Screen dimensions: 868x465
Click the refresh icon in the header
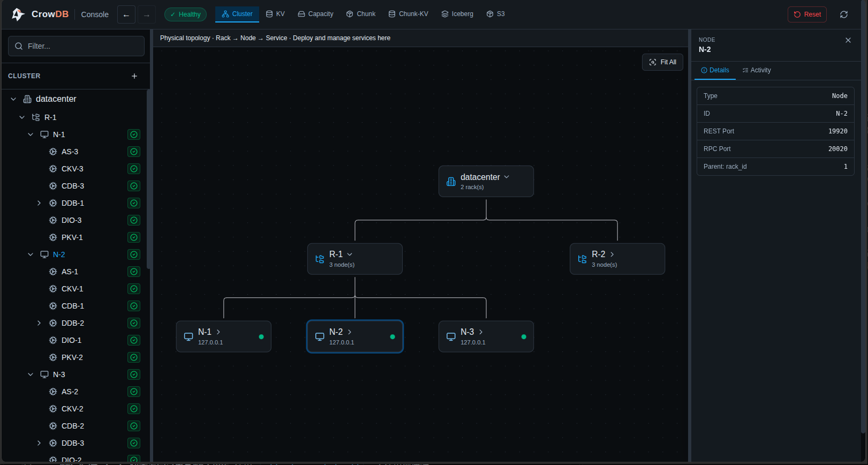click(x=844, y=14)
